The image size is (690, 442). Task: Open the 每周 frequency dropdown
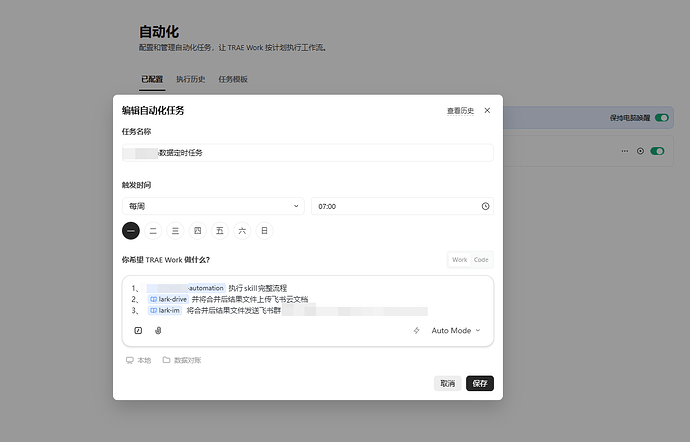pos(213,206)
